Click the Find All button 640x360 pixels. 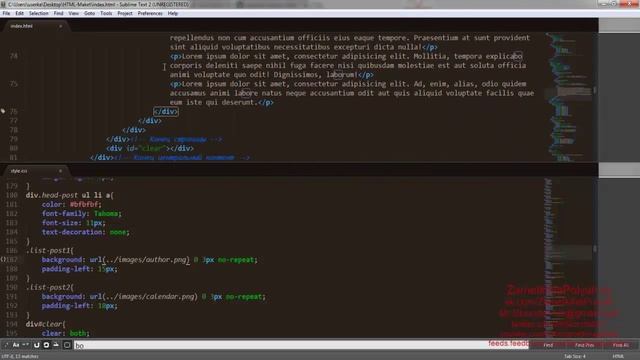pos(620,345)
